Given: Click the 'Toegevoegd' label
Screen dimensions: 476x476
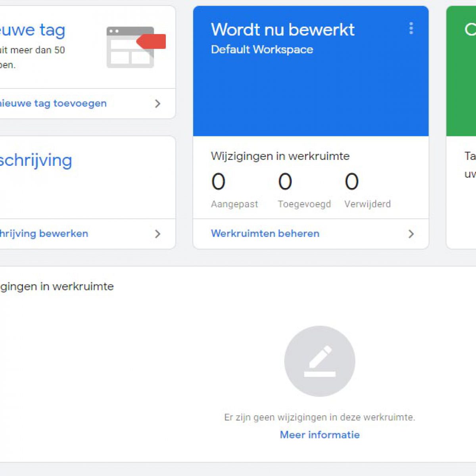Looking at the screenshot, I should tap(304, 204).
